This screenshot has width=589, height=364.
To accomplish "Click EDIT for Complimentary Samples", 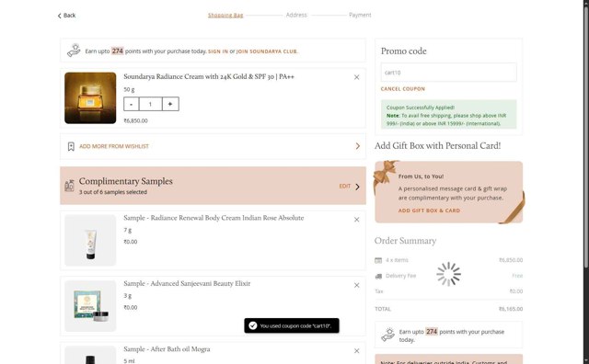I will tap(344, 186).
